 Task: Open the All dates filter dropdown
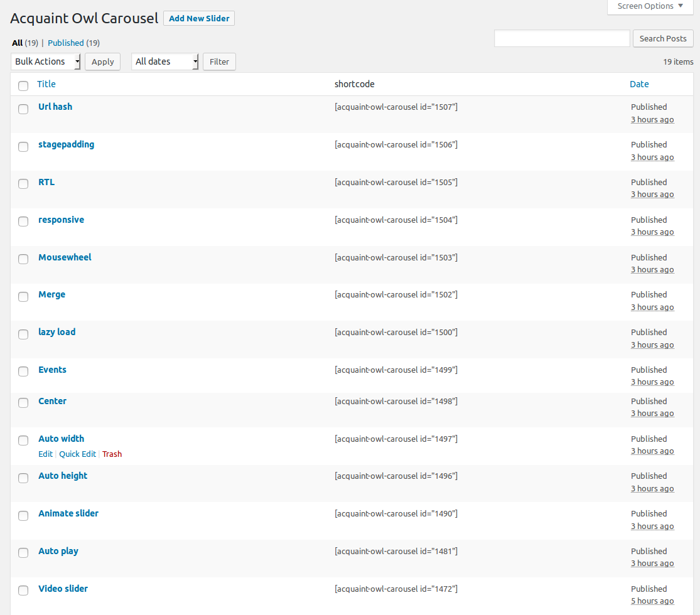coord(165,61)
